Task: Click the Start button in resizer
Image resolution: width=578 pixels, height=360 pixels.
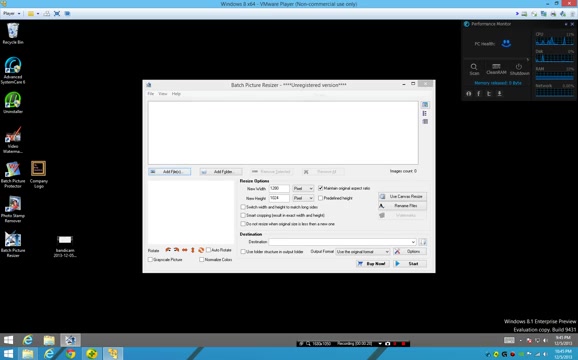Action: [410, 264]
